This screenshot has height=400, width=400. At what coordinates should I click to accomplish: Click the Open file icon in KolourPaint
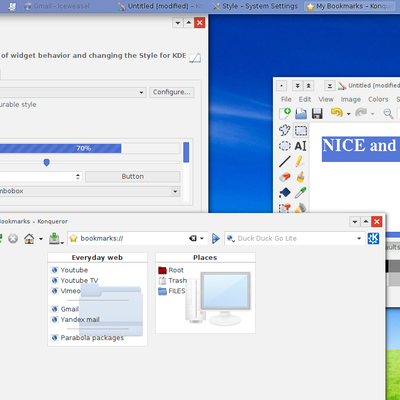[301, 113]
